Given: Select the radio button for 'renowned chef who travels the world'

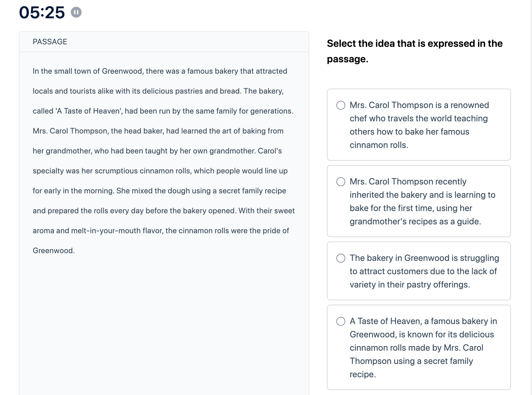Looking at the screenshot, I should 341,105.
